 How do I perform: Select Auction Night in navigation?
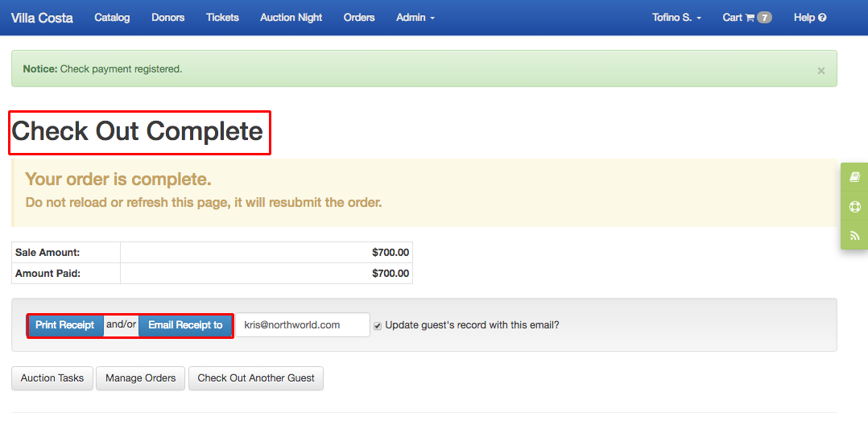tap(291, 18)
